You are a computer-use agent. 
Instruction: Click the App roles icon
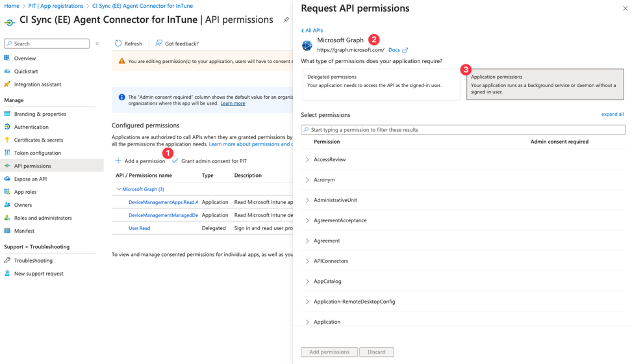point(7,192)
